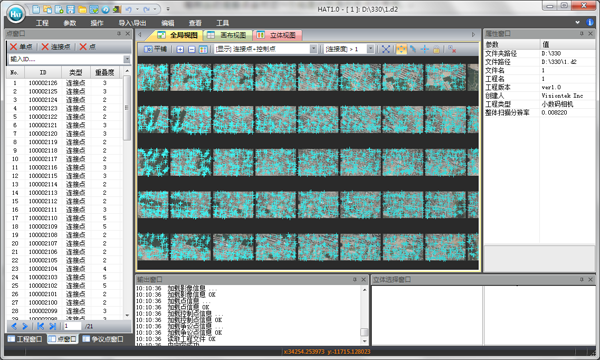Screen dimensions: 600x360
Task: Click the HAT application orb button
Action: 15,14
